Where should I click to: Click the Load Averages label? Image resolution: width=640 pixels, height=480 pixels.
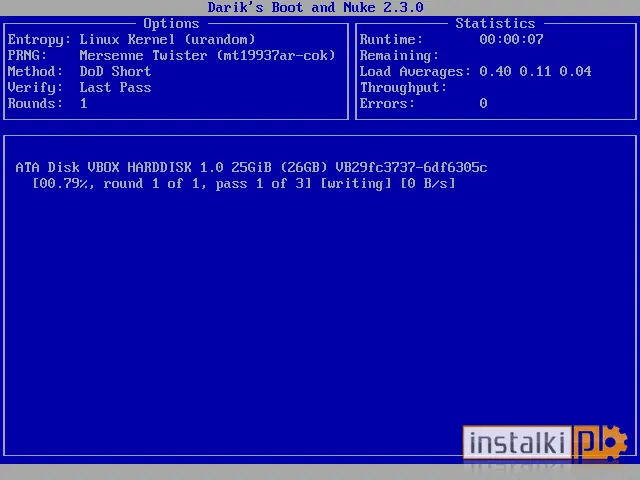pyautogui.click(x=415, y=71)
